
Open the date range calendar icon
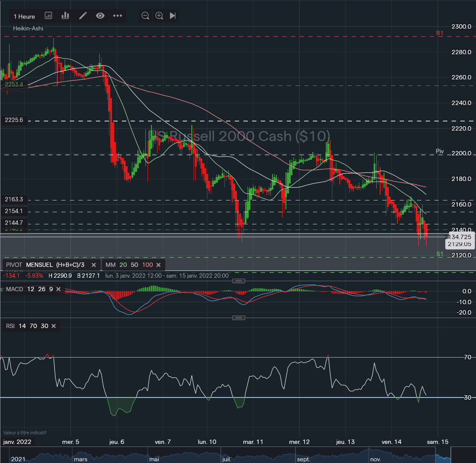click(x=49, y=16)
